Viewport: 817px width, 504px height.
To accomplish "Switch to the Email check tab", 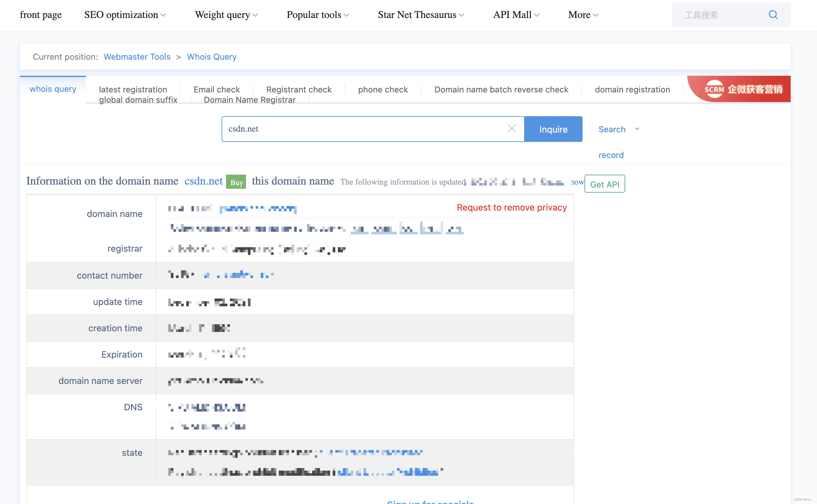I will [x=216, y=89].
